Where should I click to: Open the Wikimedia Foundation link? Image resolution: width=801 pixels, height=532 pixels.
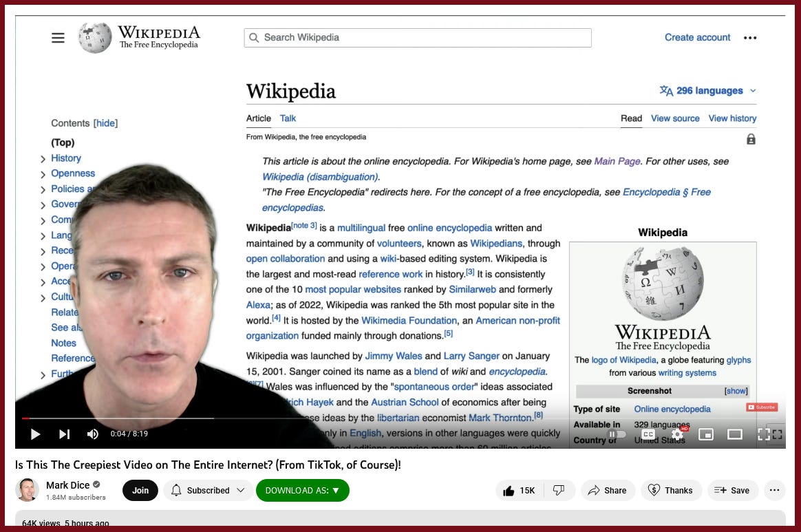[409, 321]
